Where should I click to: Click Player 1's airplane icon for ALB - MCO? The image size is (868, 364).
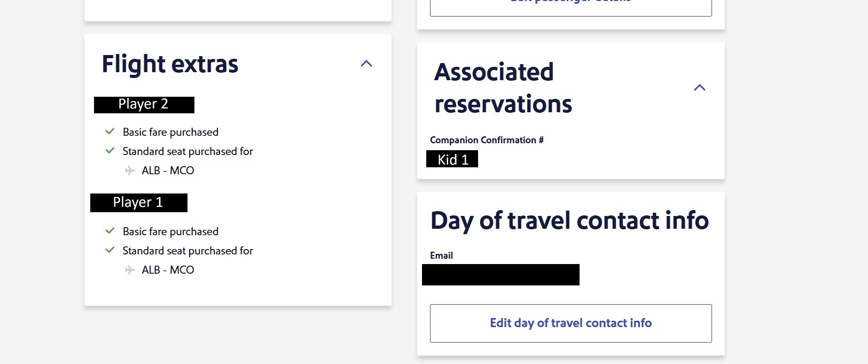(130, 270)
